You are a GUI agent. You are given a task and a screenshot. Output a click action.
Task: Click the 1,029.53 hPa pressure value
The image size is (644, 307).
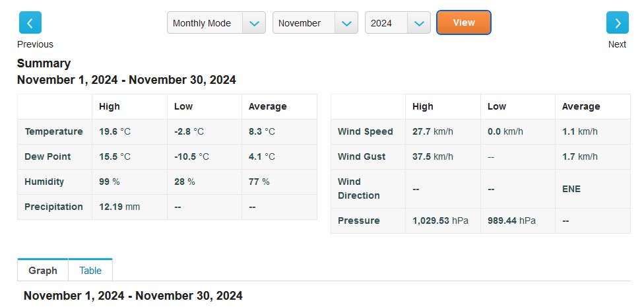pos(440,221)
